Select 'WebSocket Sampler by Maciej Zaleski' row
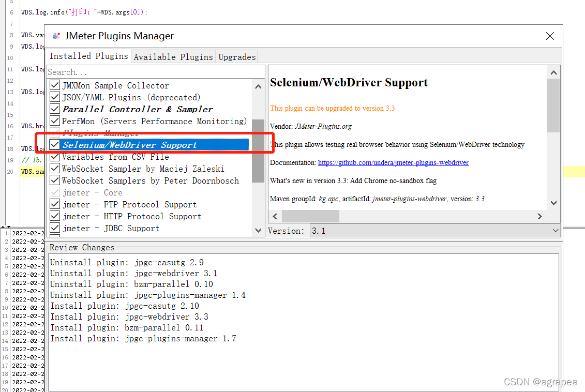585x392 pixels. (x=143, y=169)
